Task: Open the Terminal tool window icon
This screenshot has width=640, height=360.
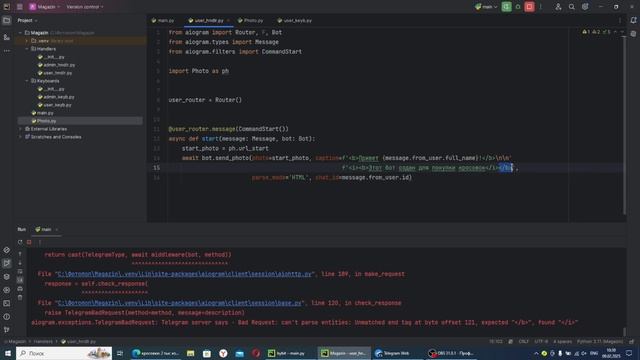Action: 7,303
